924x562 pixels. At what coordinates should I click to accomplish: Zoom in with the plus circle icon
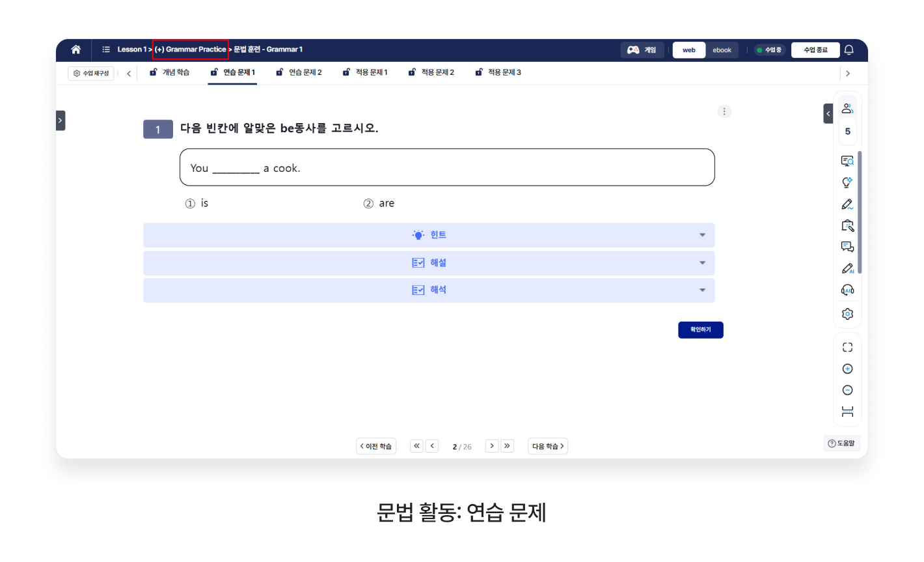coord(847,369)
